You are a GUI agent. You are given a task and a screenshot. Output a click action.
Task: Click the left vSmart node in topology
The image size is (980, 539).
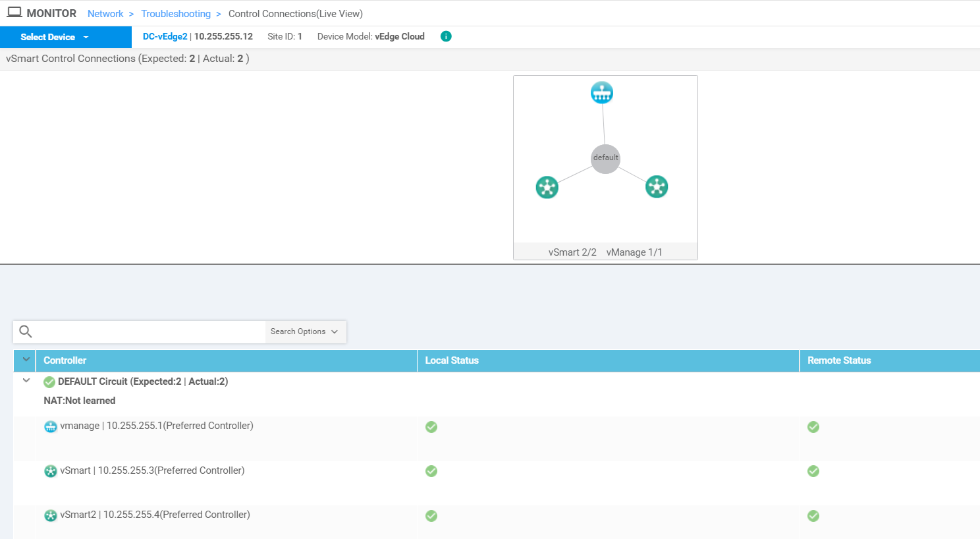click(547, 187)
